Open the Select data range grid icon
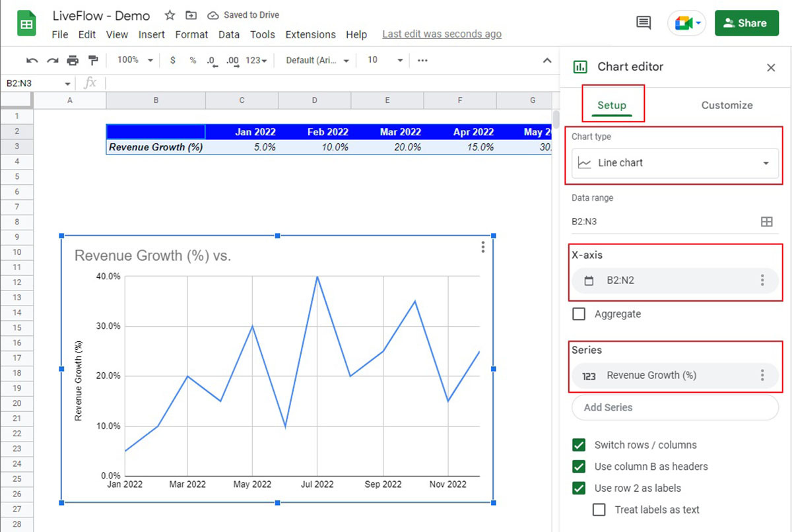The image size is (792, 532). (x=767, y=222)
